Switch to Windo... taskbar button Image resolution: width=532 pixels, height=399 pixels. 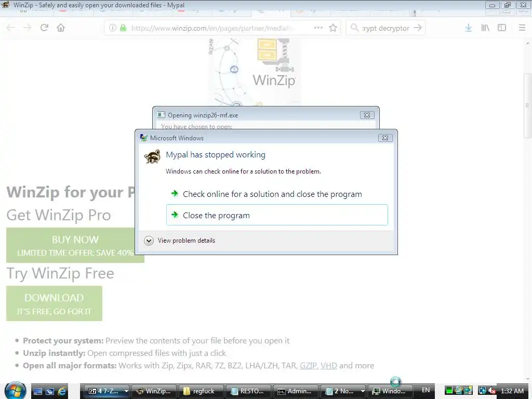390,391
